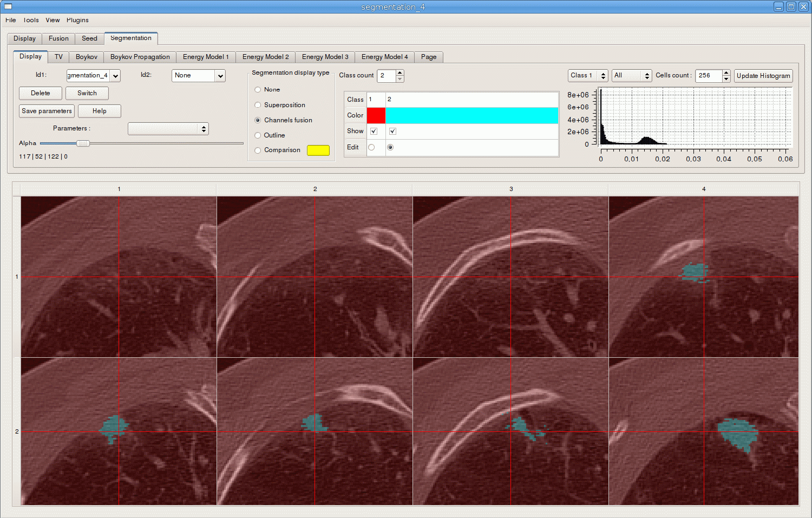Click the yellow Comparison color swatch
This screenshot has height=518, width=812.
(x=318, y=150)
